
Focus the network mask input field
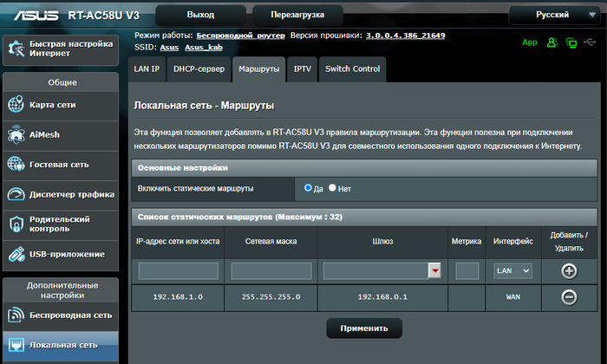tap(271, 270)
